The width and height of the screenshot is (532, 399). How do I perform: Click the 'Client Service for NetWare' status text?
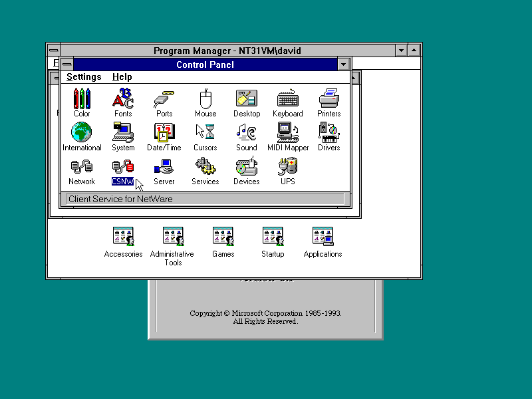(120, 199)
